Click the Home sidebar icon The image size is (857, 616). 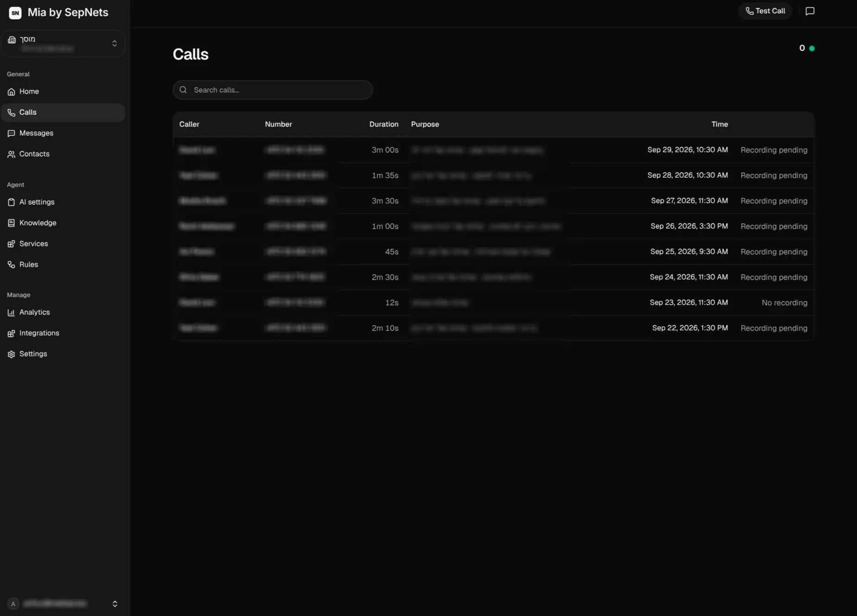coord(11,92)
